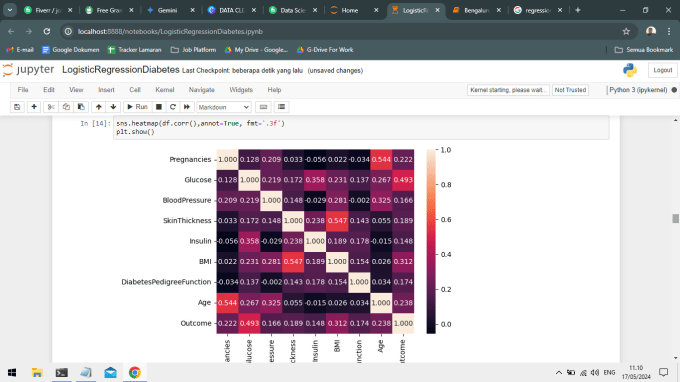The width and height of the screenshot is (680, 382).
Task: Open the Edit menu
Action: click(49, 90)
